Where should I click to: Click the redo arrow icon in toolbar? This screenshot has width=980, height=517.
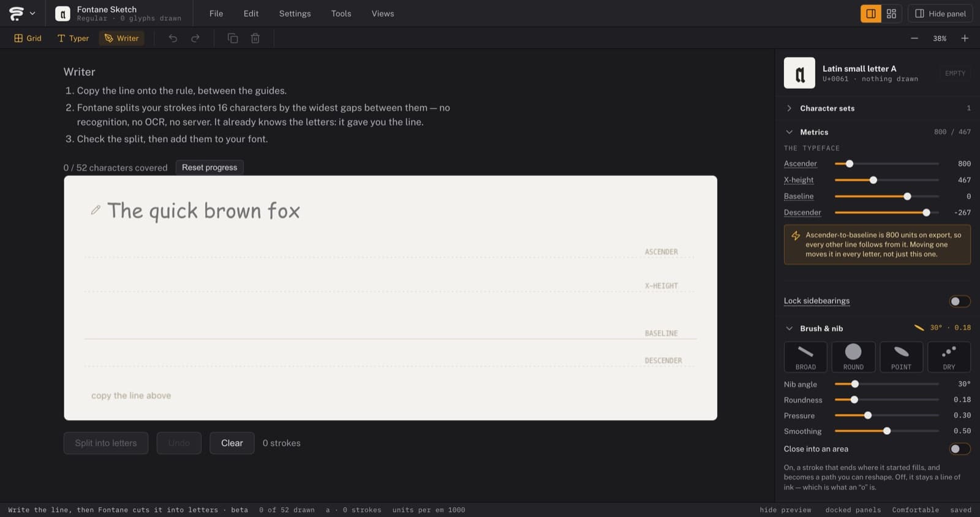[195, 38]
